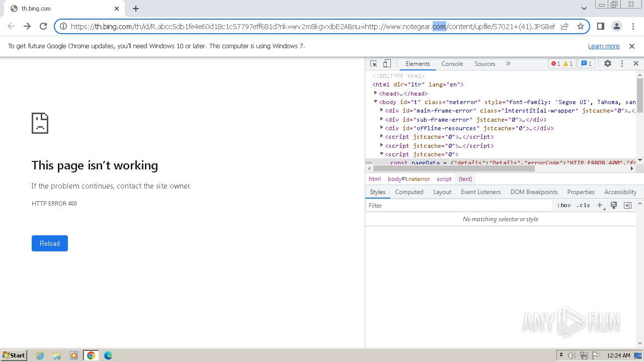Open the Windows Start menu

(x=14, y=355)
